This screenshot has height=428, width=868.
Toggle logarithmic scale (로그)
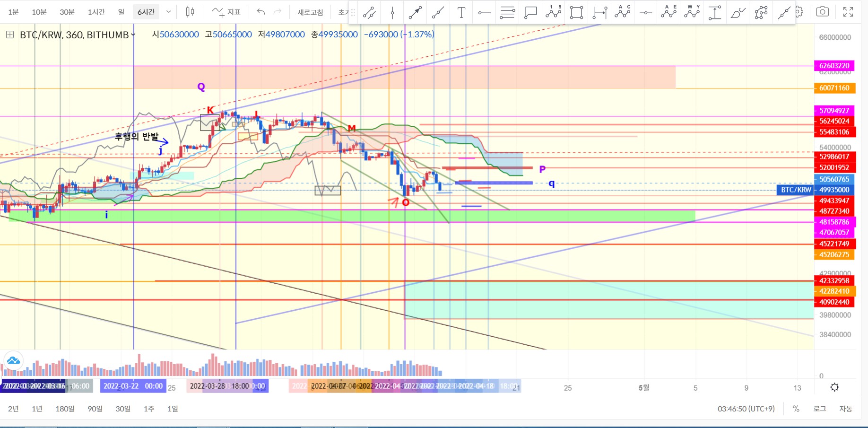click(x=820, y=409)
